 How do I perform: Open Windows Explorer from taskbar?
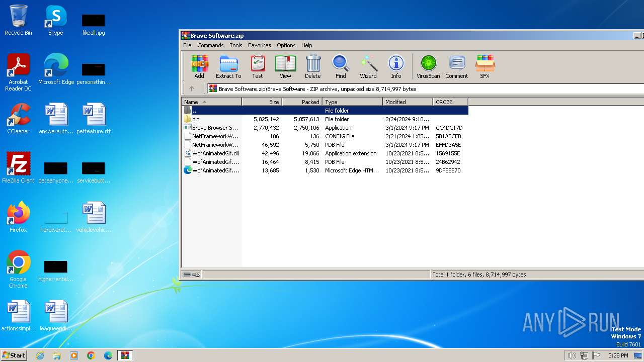click(x=57, y=355)
